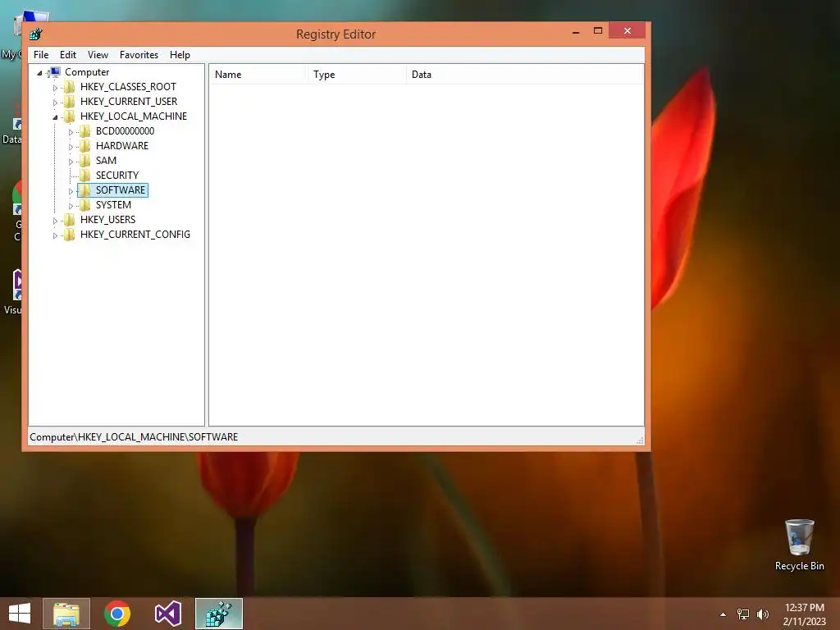Click Registry Editor taskbar icon
Viewport: 840px width, 630px height.
click(219, 614)
